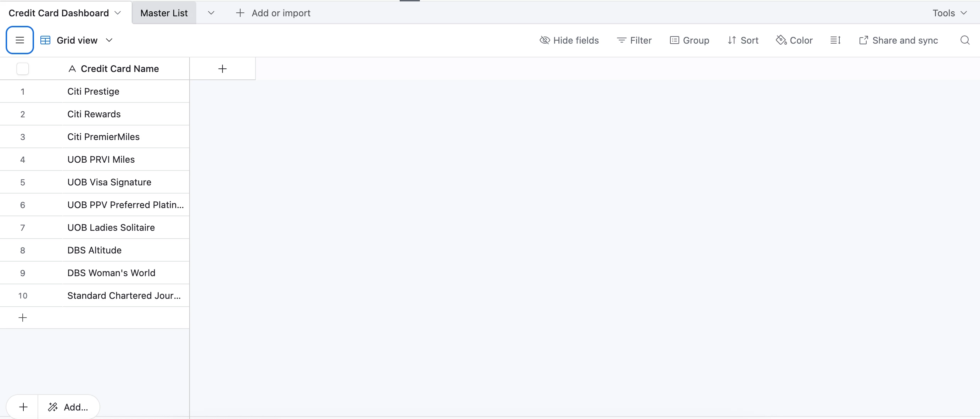Add new row below Standard Chartered

pyautogui.click(x=22, y=317)
